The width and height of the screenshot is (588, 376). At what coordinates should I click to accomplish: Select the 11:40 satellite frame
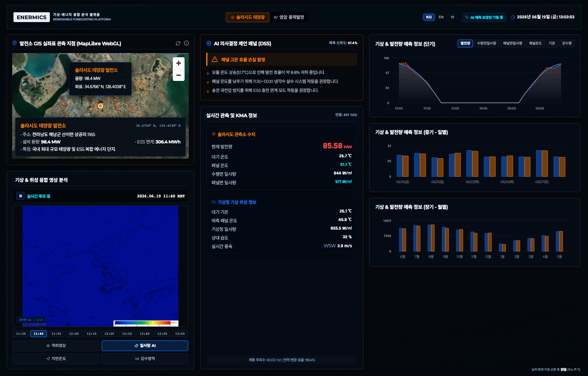[38, 334]
